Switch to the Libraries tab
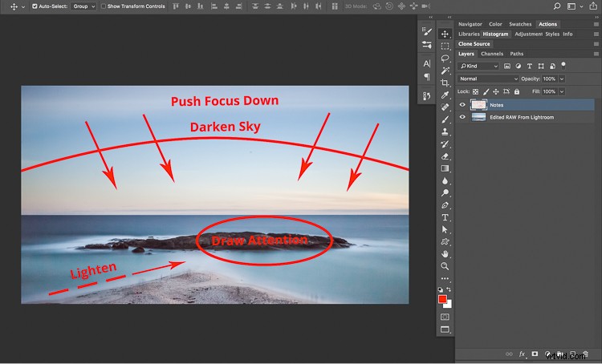This screenshot has height=364, width=602. tap(469, 34)
